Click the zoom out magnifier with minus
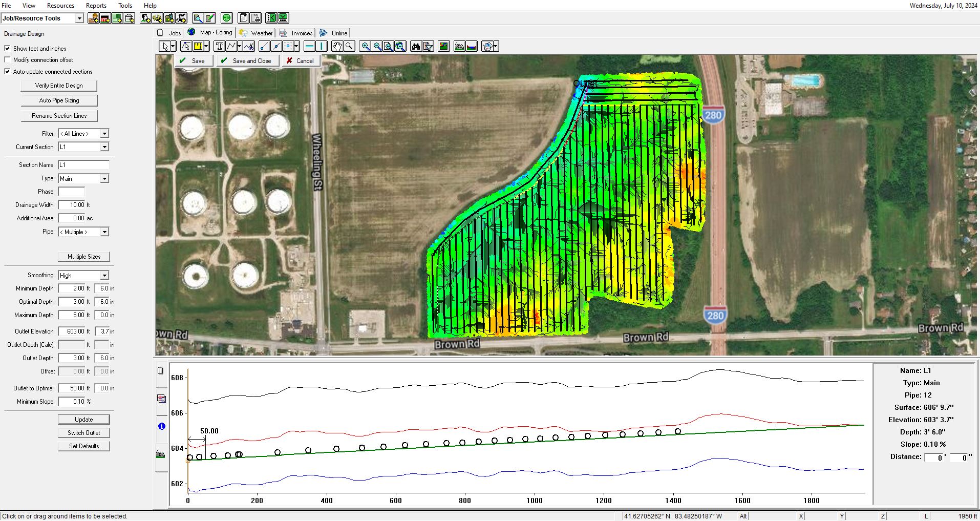Viewport: 980px width, 521px height. pos(377,47)
